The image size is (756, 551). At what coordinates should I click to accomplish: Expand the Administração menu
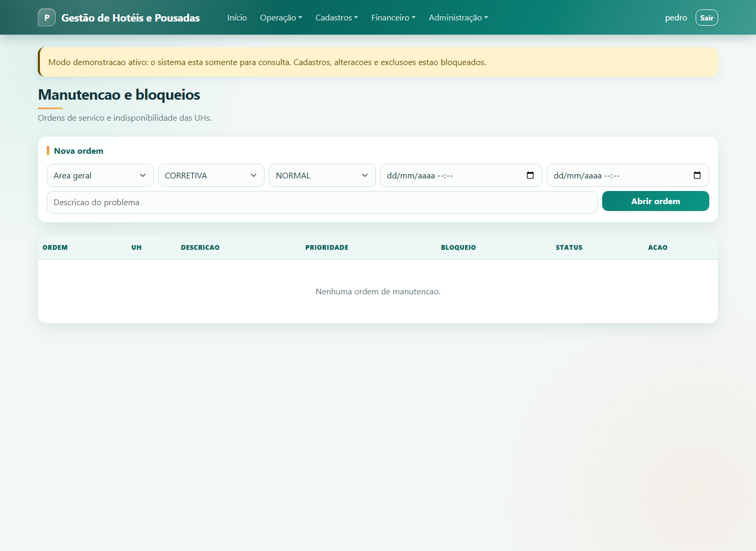(x=458, y=18)
